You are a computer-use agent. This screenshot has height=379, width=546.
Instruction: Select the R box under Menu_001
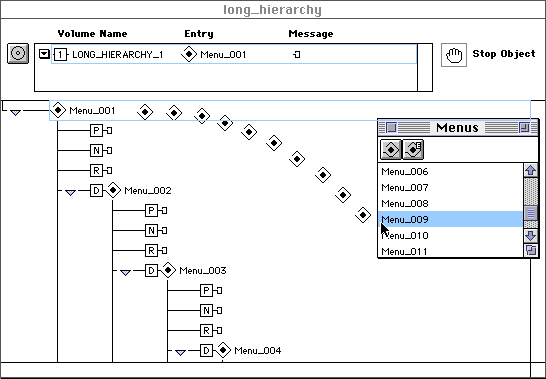pyautogui.click(x=96, y=171)
